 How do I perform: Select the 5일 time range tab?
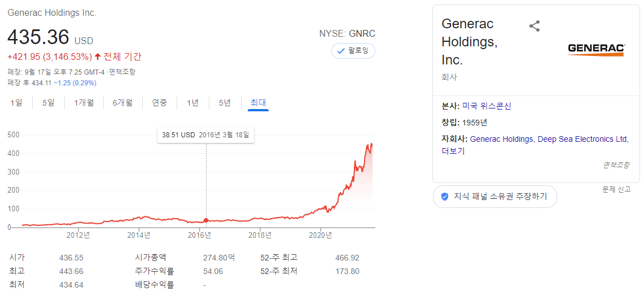(x=48, y=103)
